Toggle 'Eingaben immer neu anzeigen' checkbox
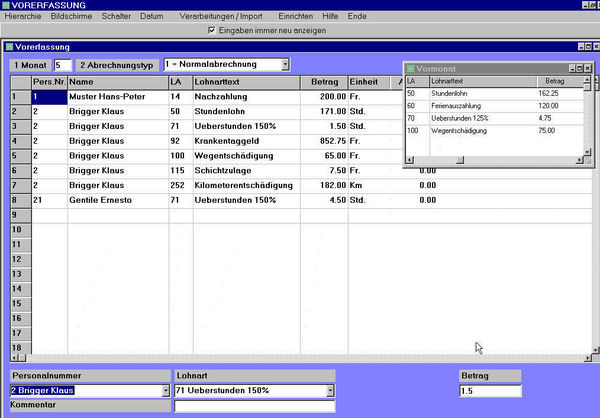 click(212, 30)
